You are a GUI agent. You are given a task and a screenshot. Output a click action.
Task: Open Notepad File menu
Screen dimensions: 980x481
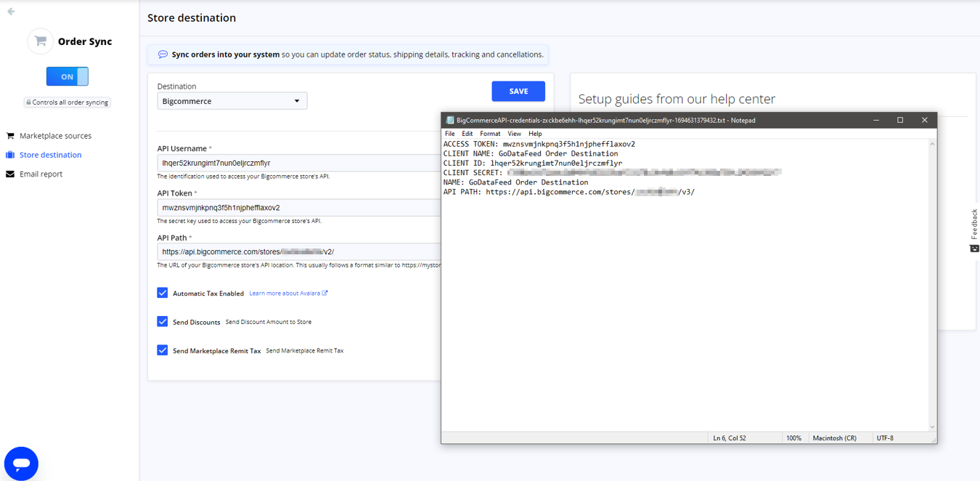tap(449, 134)
